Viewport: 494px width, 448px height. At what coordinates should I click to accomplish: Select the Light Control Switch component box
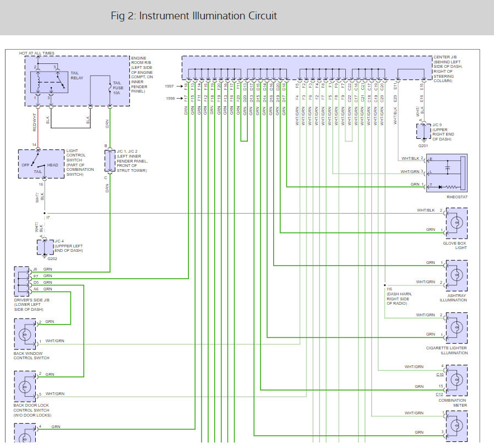click(41, 164)
